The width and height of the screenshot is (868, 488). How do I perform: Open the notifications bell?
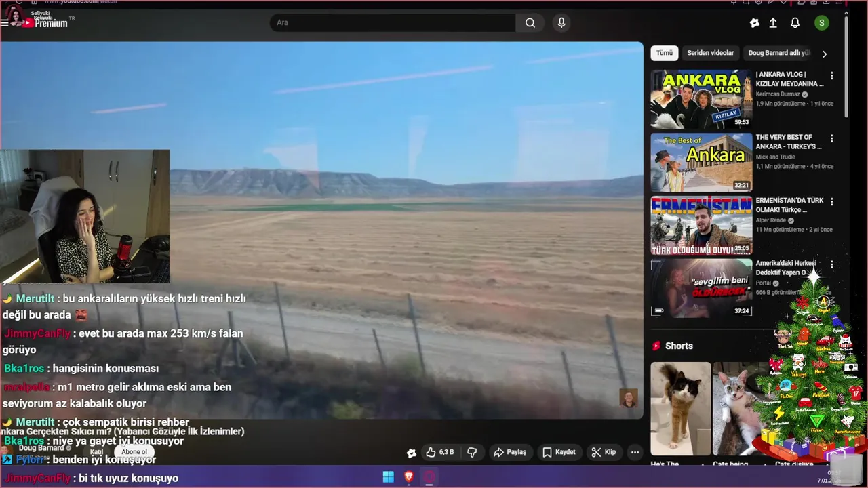[795, 23]
